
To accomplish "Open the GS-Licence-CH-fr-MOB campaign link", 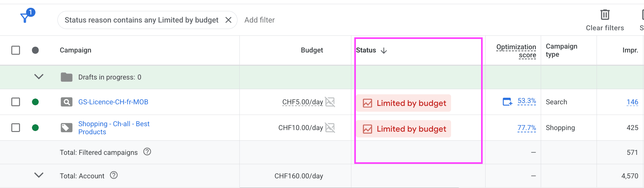I will [113, 102].
